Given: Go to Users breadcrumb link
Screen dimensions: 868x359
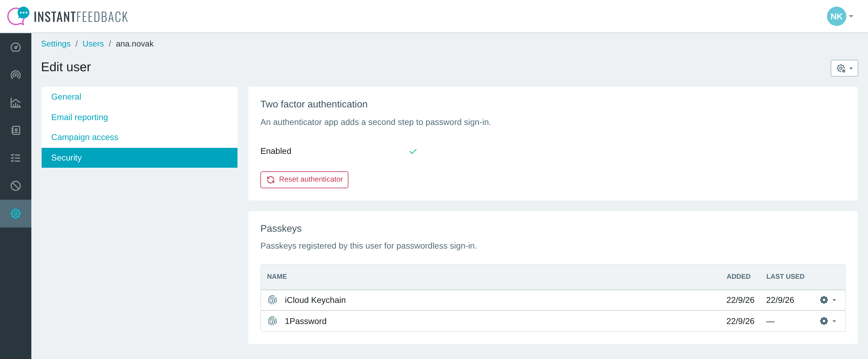Looking at the screenshot, I should pos(93,44).
